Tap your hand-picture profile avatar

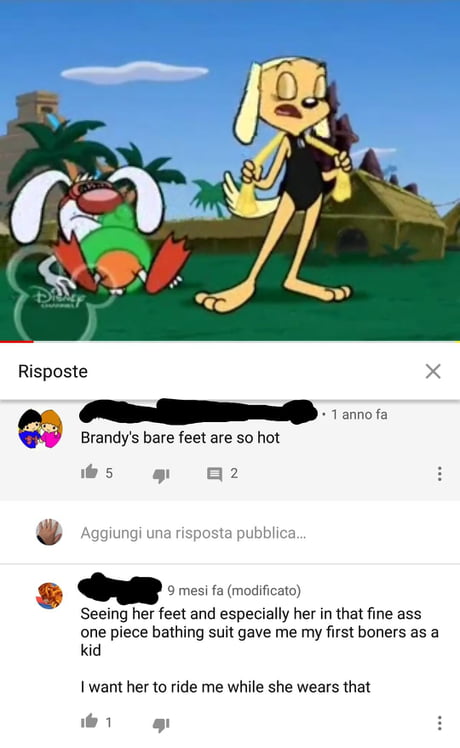click(49, 532)
